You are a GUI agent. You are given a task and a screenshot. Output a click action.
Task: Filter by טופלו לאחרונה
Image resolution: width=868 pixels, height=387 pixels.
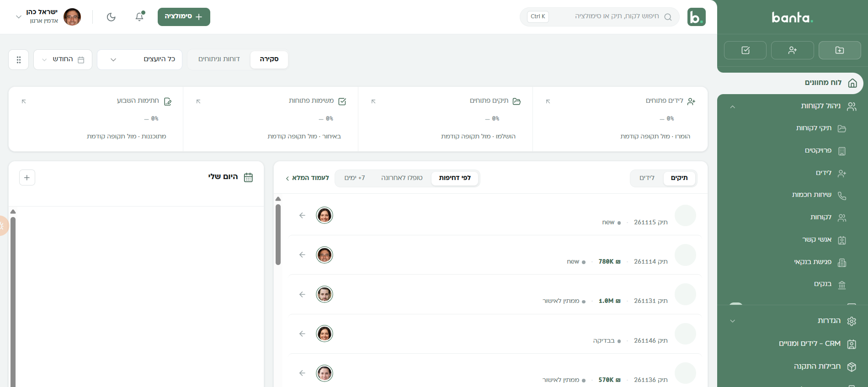(402, 178)
